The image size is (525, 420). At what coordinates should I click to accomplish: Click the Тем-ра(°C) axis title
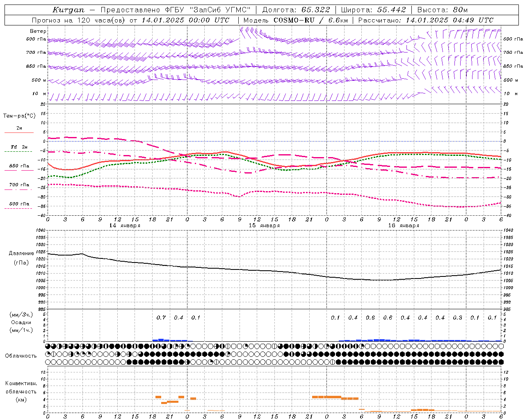[x=19, y=116]
